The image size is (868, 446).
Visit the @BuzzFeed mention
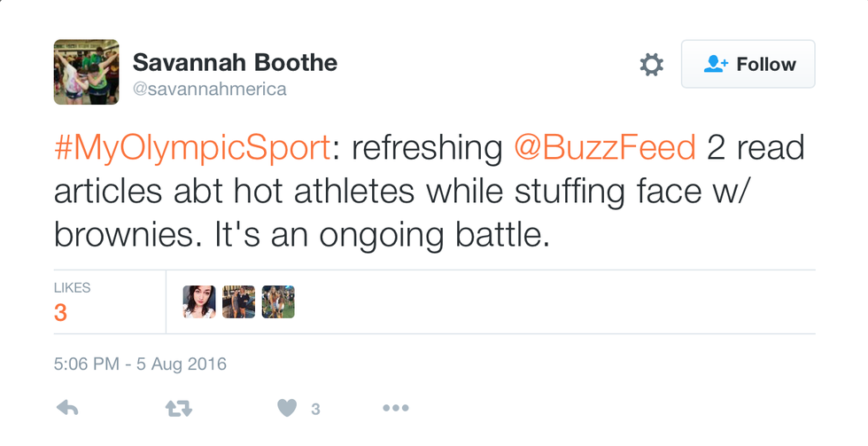605,149
